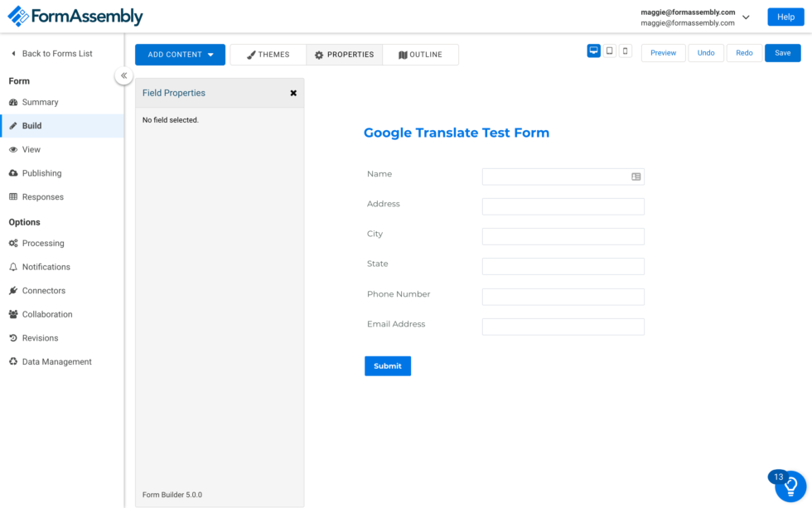Open the Connectors section

point(43,291)
